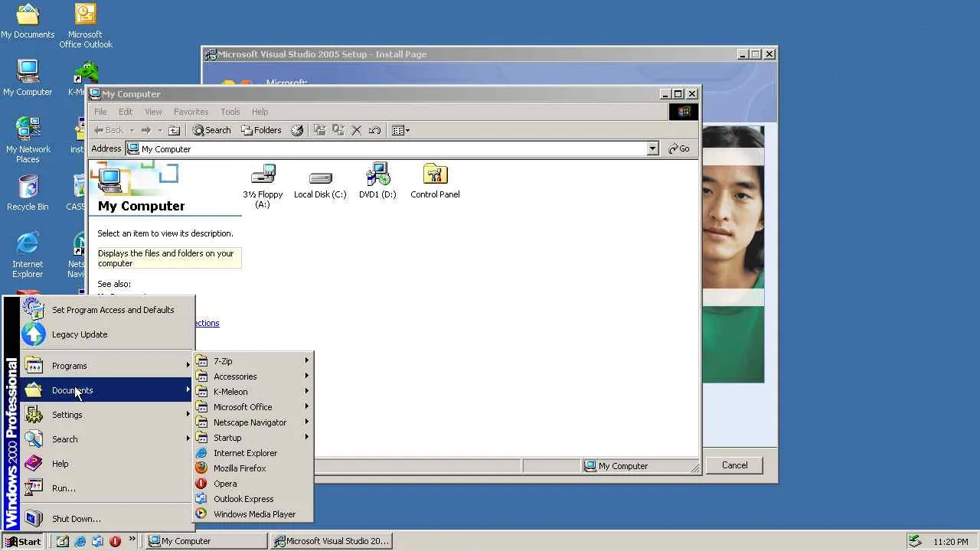Open the Help menu in My Computer
Screen dimensions: 980x551
coord(260,112)
